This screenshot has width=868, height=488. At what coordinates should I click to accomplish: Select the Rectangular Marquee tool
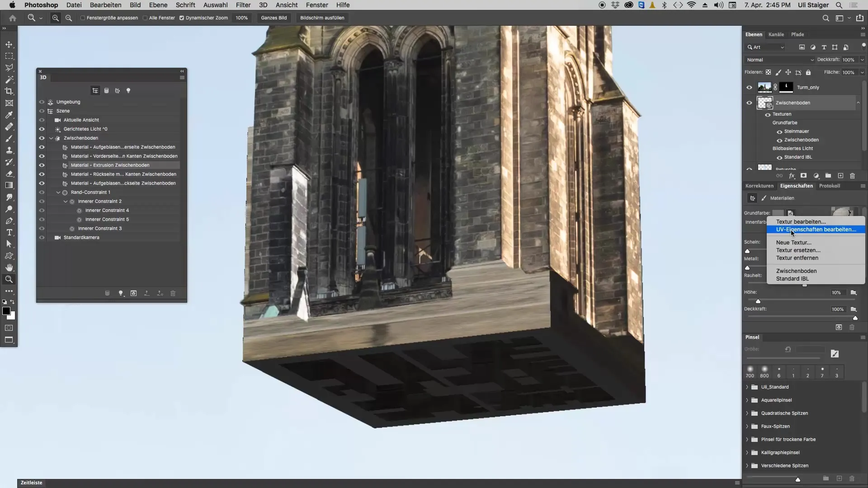9,56
